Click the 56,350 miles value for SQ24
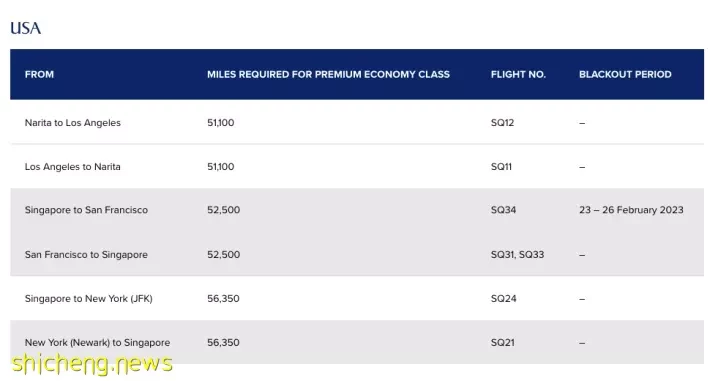 click(x=223, y=299)
